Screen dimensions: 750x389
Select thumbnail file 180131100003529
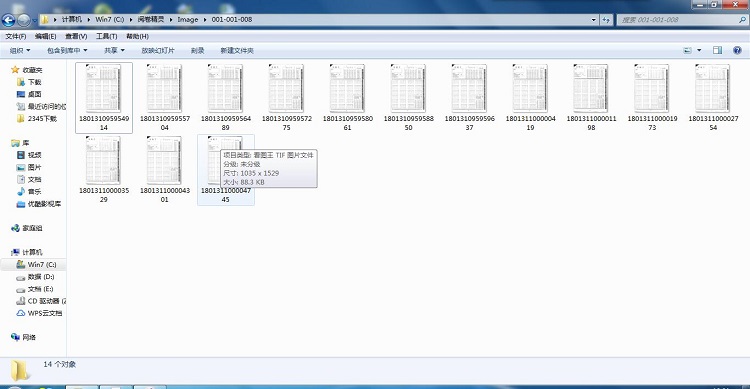tap(104, 169)
